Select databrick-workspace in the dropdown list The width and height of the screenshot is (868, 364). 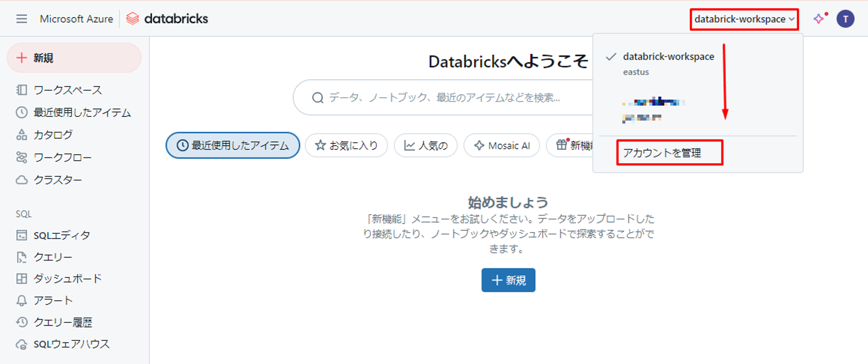pyautogui.click(x=668, y=57)
